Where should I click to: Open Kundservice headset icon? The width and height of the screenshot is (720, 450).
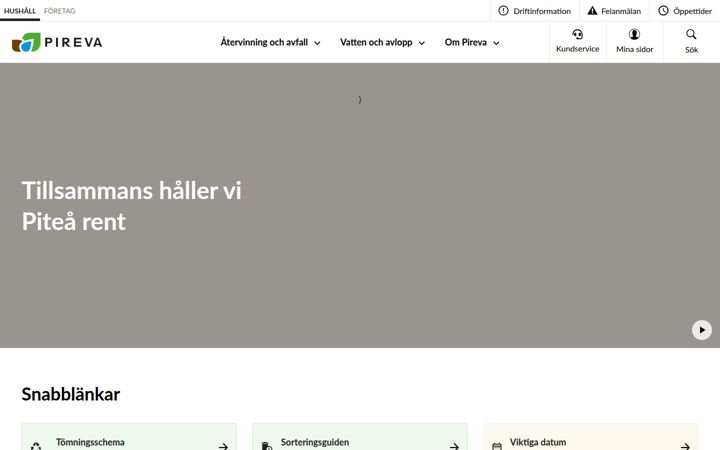(578, 34)
